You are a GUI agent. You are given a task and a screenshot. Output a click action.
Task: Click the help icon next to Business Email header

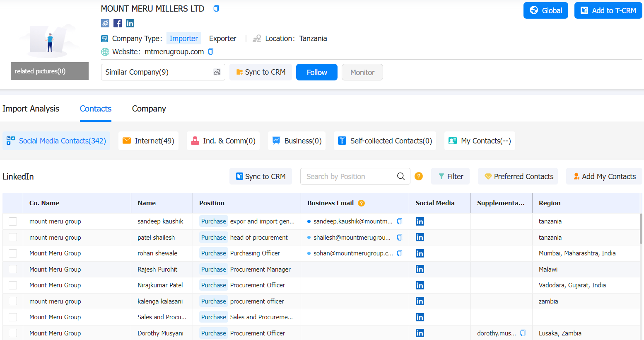(x=361, y=203)
